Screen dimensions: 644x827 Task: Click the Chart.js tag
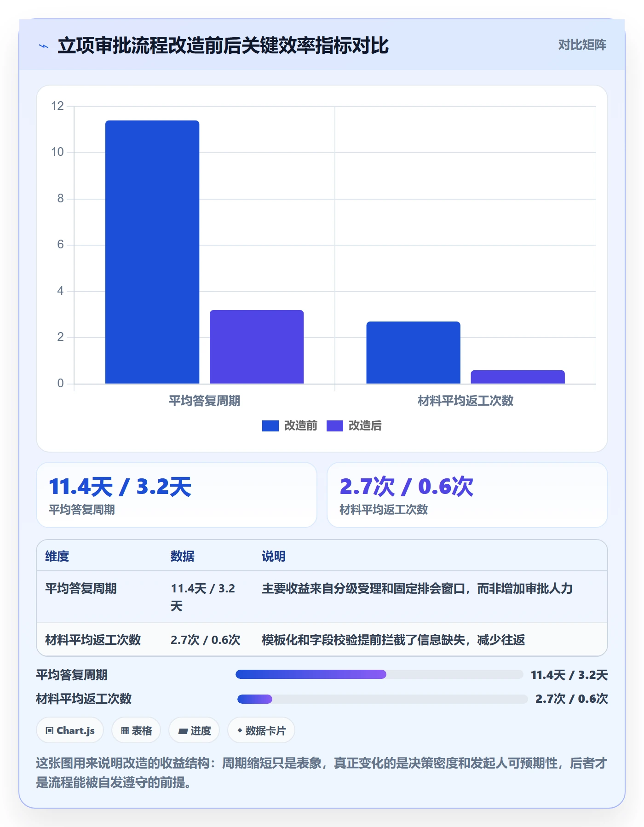pos(70,730)
